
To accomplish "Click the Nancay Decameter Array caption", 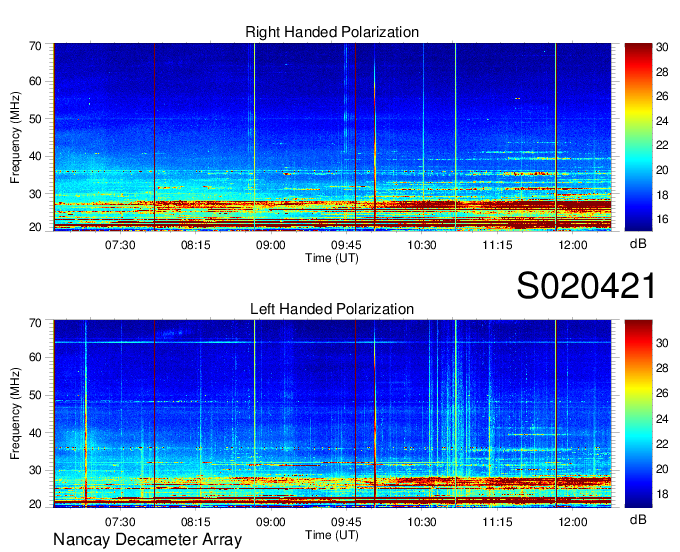I will [x=147, y=540].
